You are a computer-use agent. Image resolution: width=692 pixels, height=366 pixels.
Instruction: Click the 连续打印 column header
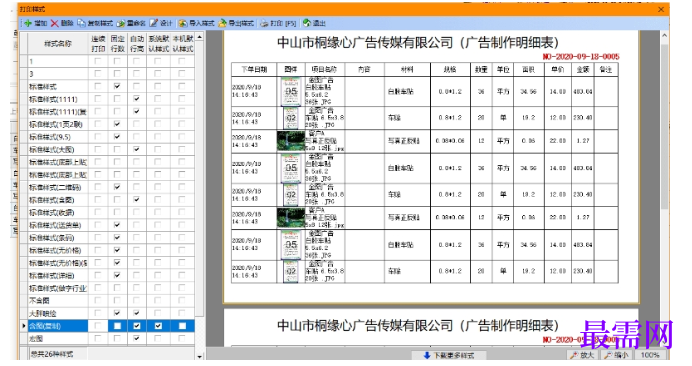(x=98, y=43)
